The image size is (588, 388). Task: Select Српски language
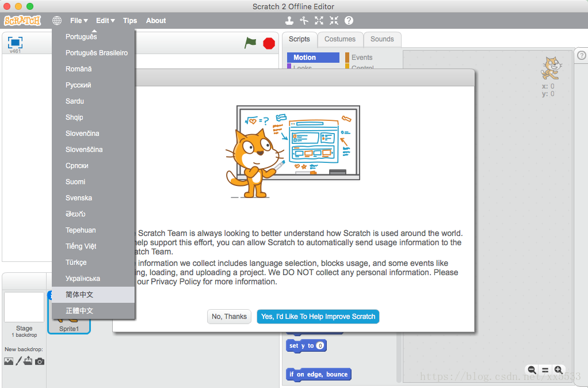(93, 166)
